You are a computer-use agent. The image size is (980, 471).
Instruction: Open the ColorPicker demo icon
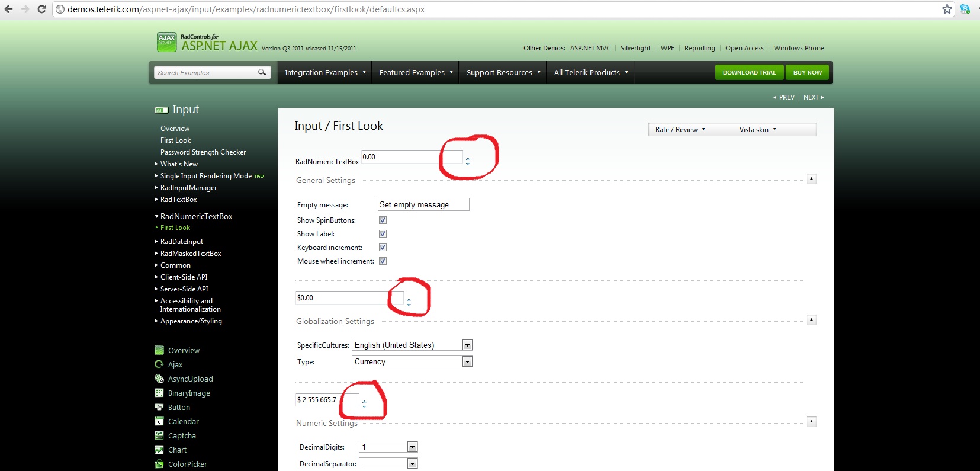(x=159, y=464)
